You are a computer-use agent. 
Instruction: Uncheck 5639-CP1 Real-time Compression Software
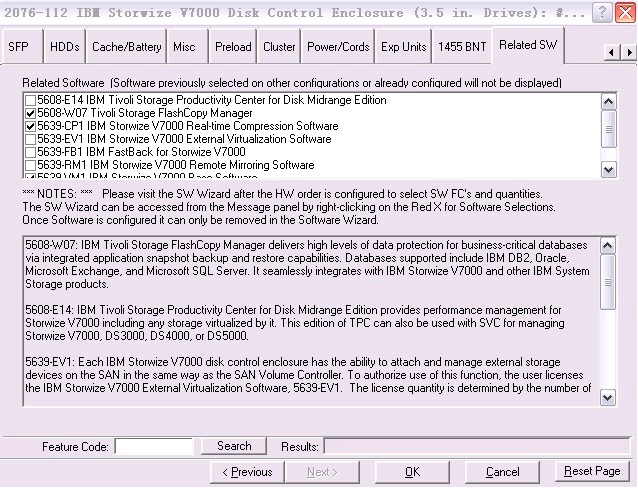pos(31,126)
